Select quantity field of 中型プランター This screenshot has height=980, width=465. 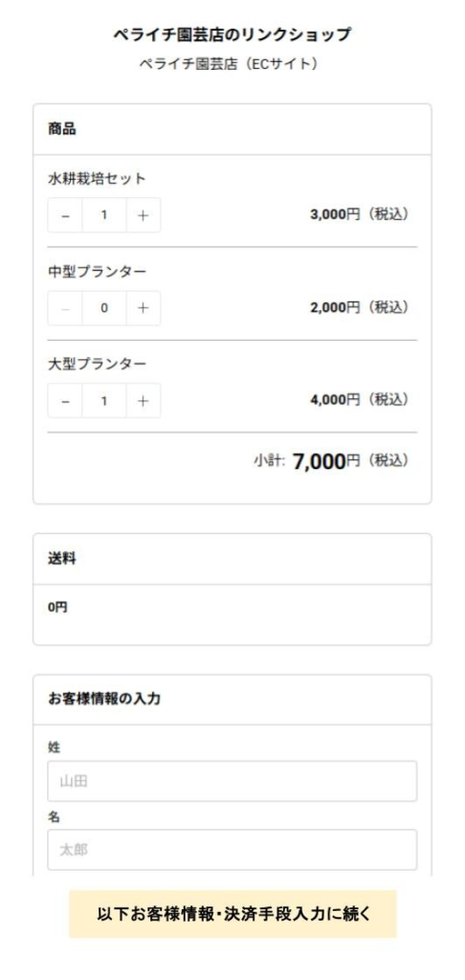104,308
